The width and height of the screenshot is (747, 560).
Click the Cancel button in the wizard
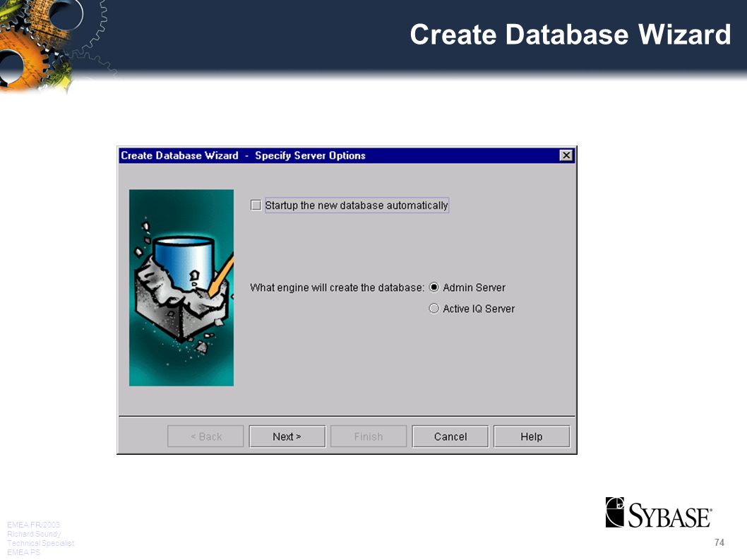(450, 436)
